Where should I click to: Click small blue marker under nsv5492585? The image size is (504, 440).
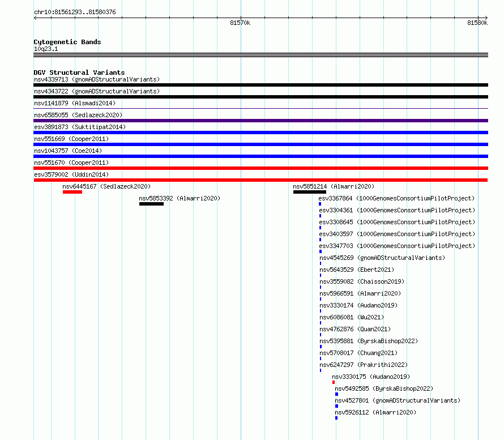[x=336, y=394]
